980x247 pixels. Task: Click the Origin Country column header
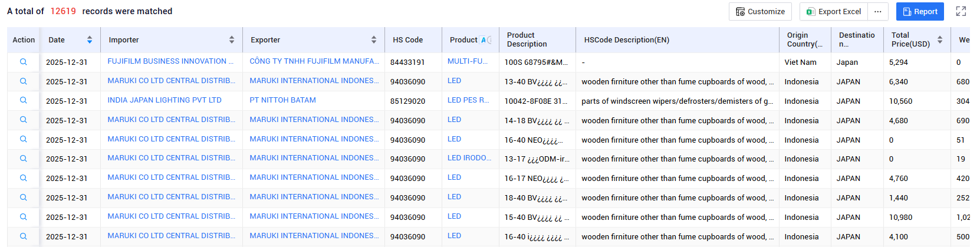[x=804, y=39]
